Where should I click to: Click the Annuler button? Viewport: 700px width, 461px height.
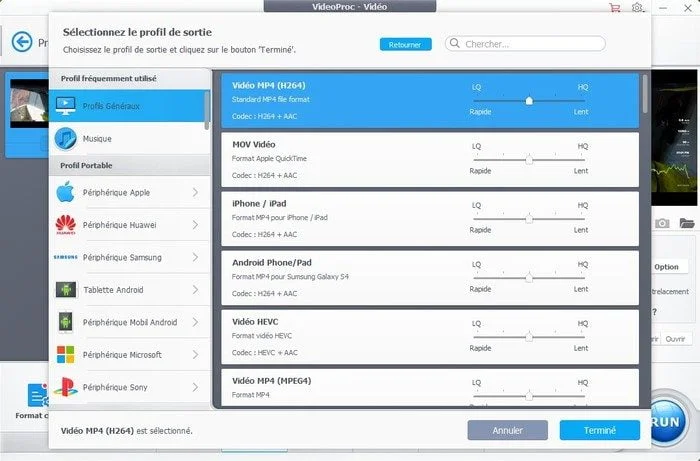508,430
